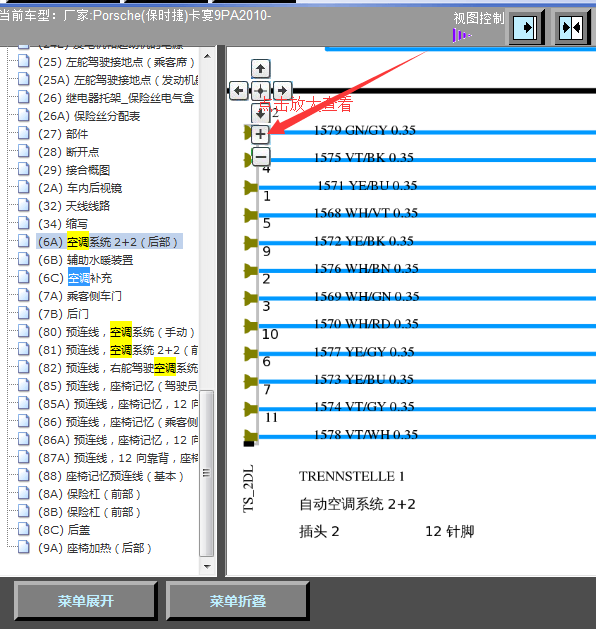Open (7A) 乘客侧车门
The image size is (596, 632).
[80, 296]
